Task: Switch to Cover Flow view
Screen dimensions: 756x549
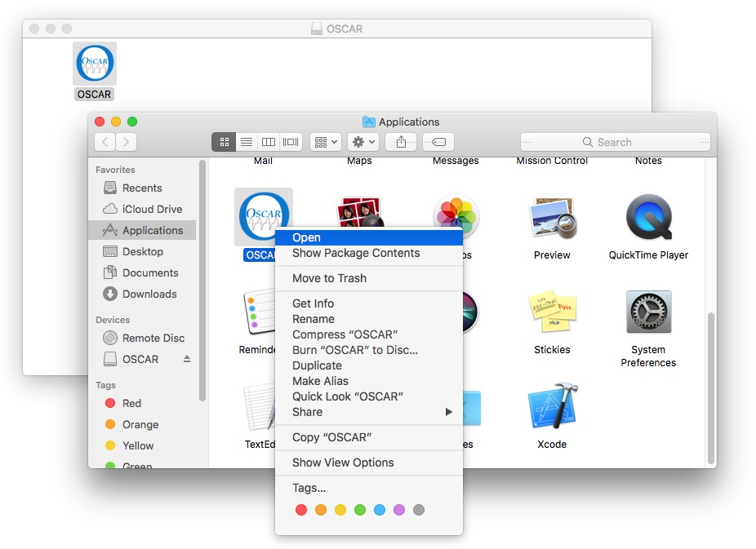Action: [x=291, y=142]
